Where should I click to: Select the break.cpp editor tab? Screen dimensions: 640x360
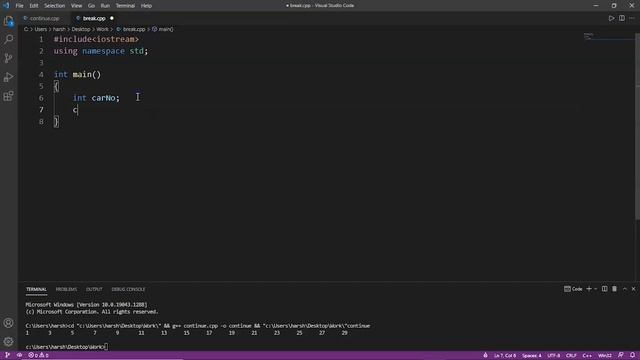(x=94, y=18)
